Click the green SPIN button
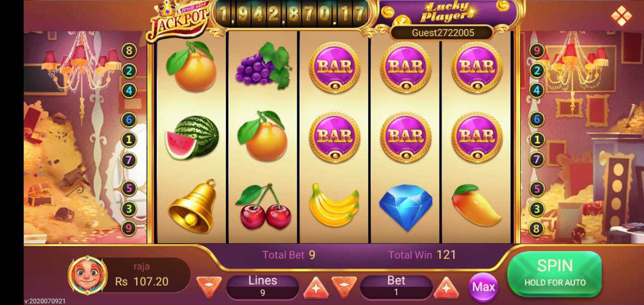 point(554,273)
